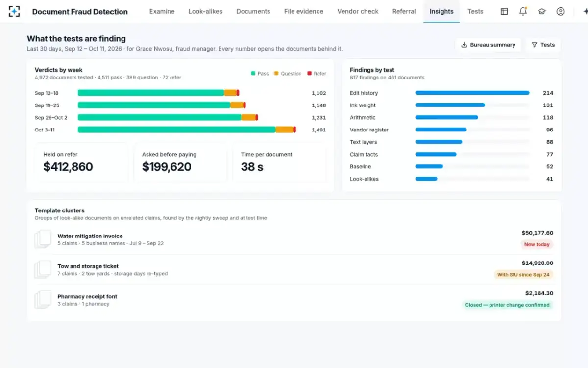Viewport: 588px width, 368px height.
Task: Open the Referral tab
Action: point(404,11)
